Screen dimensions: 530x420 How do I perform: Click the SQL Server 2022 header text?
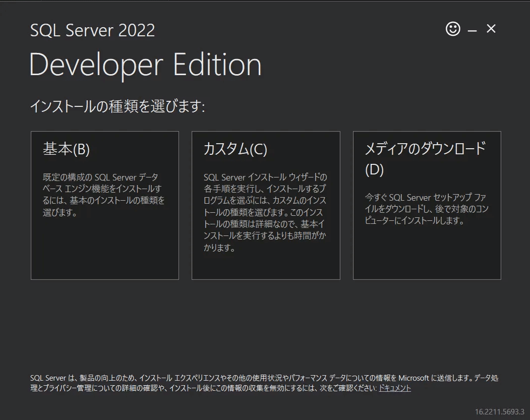point(92,30)
